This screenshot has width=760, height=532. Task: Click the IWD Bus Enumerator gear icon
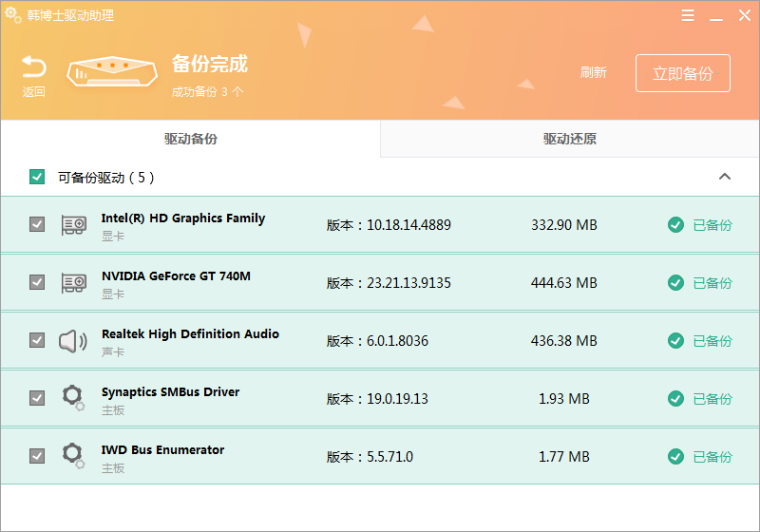click(x=73, y=456)
